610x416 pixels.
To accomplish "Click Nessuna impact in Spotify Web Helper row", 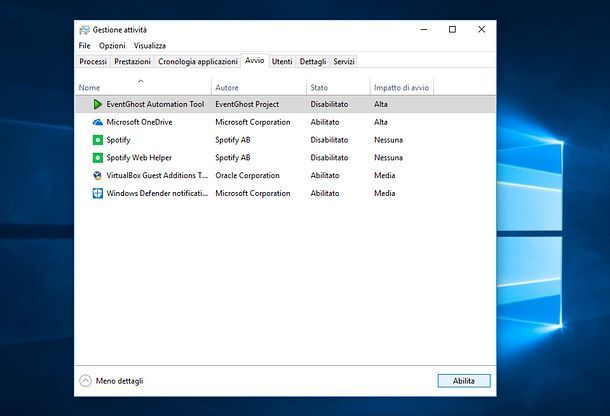I will [388, 158].
